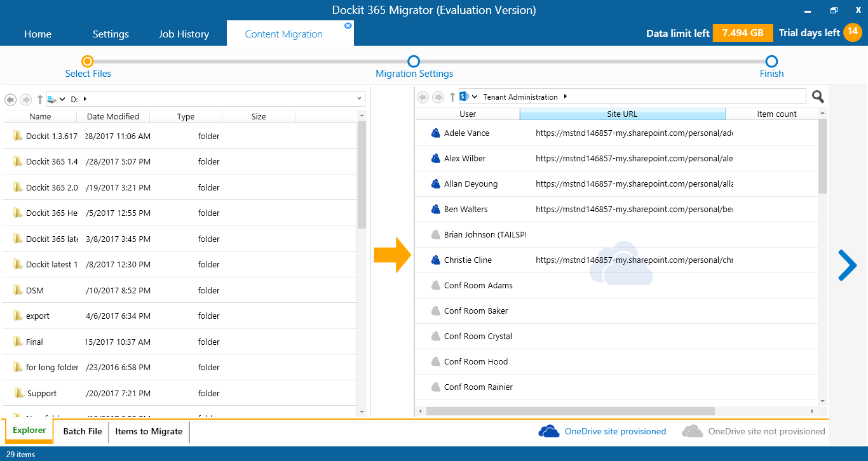Image resolution: width=868 pixels, height=461 pixels.
Task: Go up one level in destination pane
Action: point(452,97)
